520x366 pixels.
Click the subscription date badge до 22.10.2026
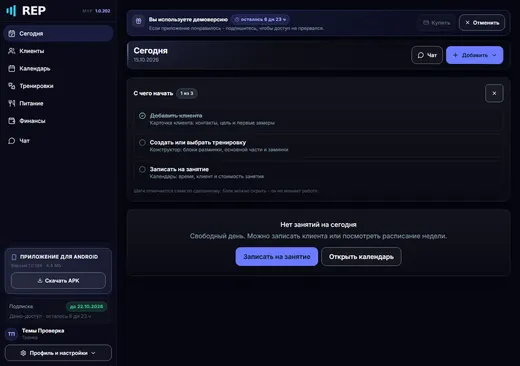[x=86, y=306]
